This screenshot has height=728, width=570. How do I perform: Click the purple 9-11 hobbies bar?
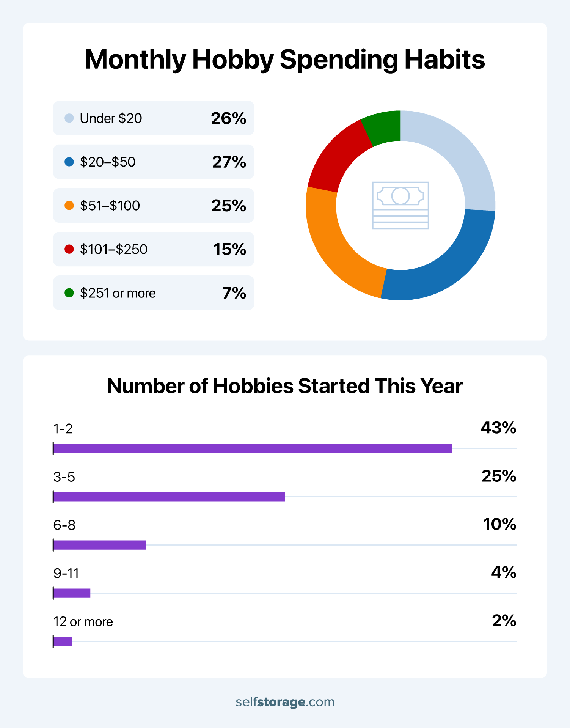pos(72,593)
